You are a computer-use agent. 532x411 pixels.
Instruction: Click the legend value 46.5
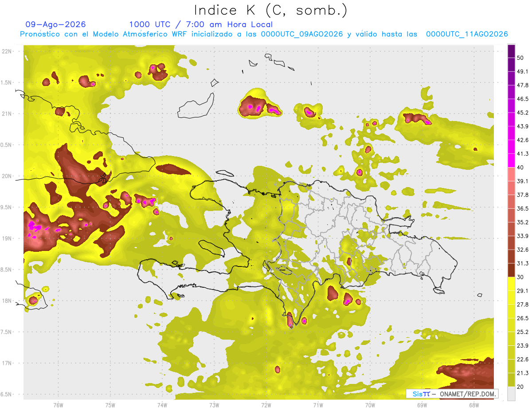coord(522,99)
